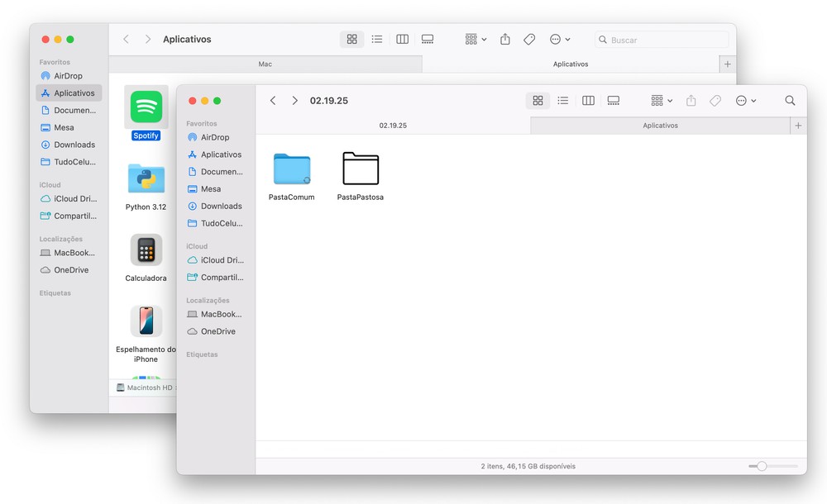The width and height of the screenshot is (827, 504).
Task: Add a new tab in the 02.19.25 window
Action: tap(798, 126)
